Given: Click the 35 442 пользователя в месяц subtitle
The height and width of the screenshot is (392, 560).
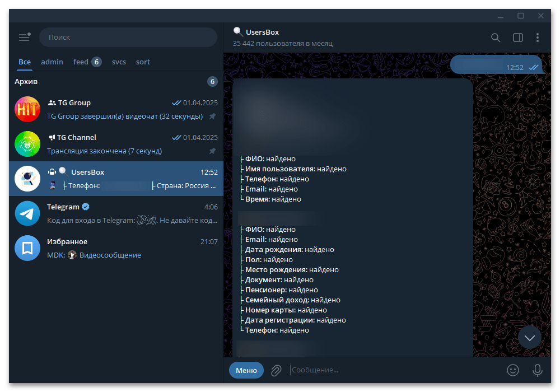Looking at the screenshot, I should point(283,44).
